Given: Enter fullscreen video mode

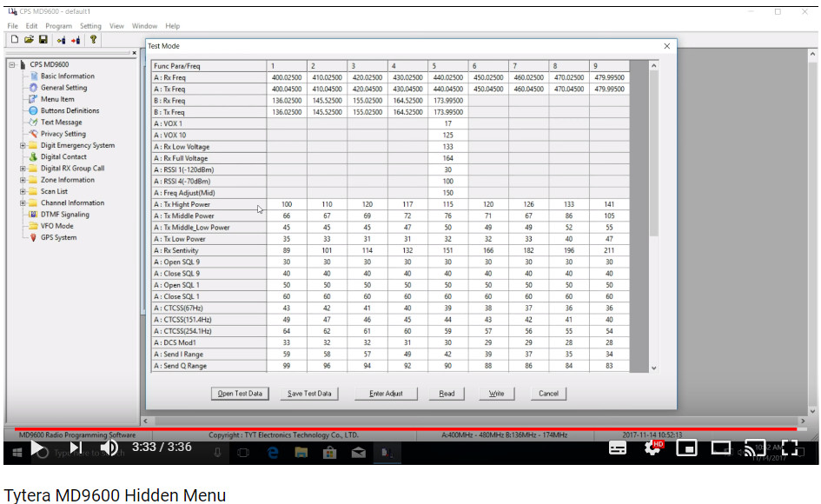Looking at the screenshot, I should (790, 448).
